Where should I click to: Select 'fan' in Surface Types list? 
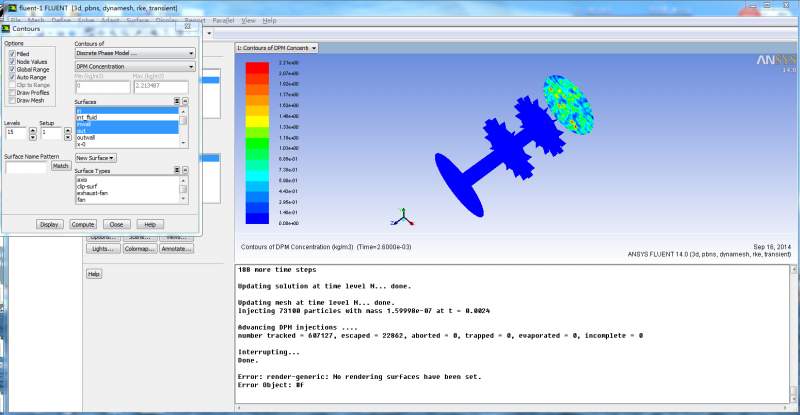click(127, 200)
